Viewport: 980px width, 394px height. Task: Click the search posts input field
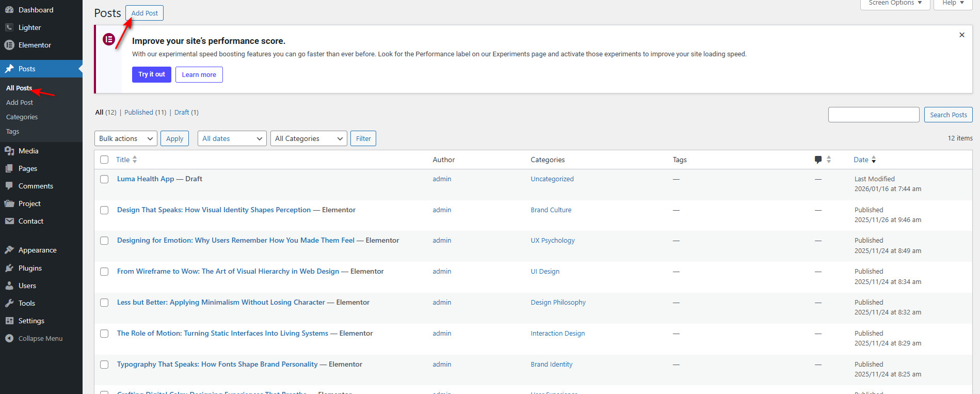(x=873, y=115)
